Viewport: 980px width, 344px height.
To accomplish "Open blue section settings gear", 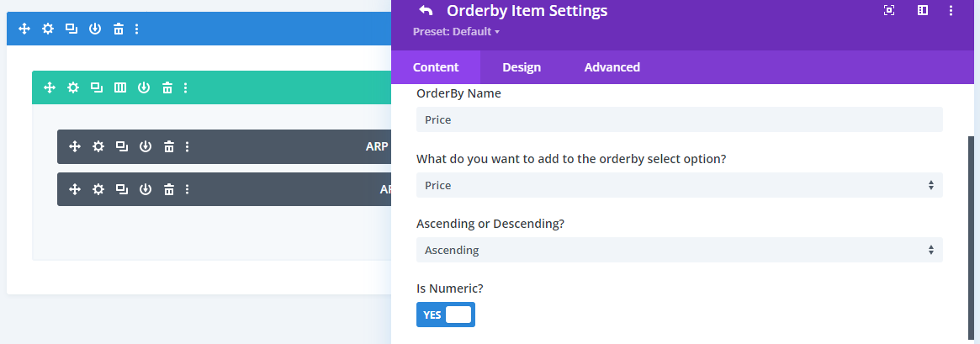I will [x=48, y=29].
